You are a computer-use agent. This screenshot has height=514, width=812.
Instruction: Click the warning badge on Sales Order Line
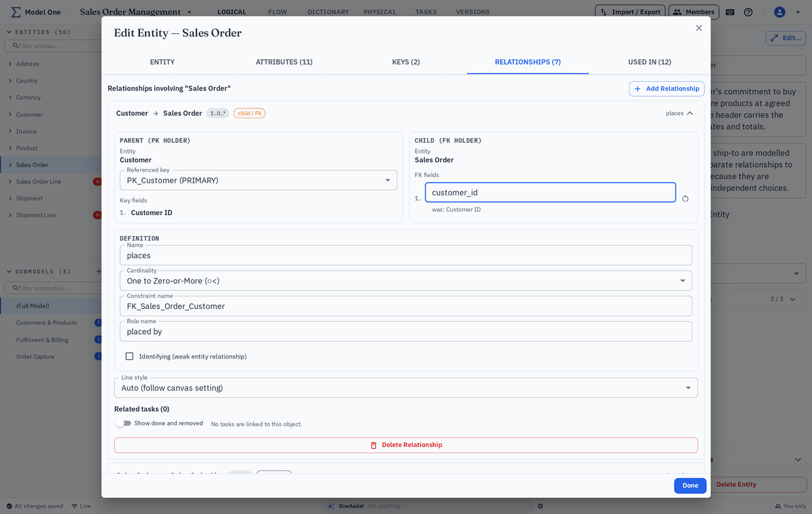[x=97, y=181]
